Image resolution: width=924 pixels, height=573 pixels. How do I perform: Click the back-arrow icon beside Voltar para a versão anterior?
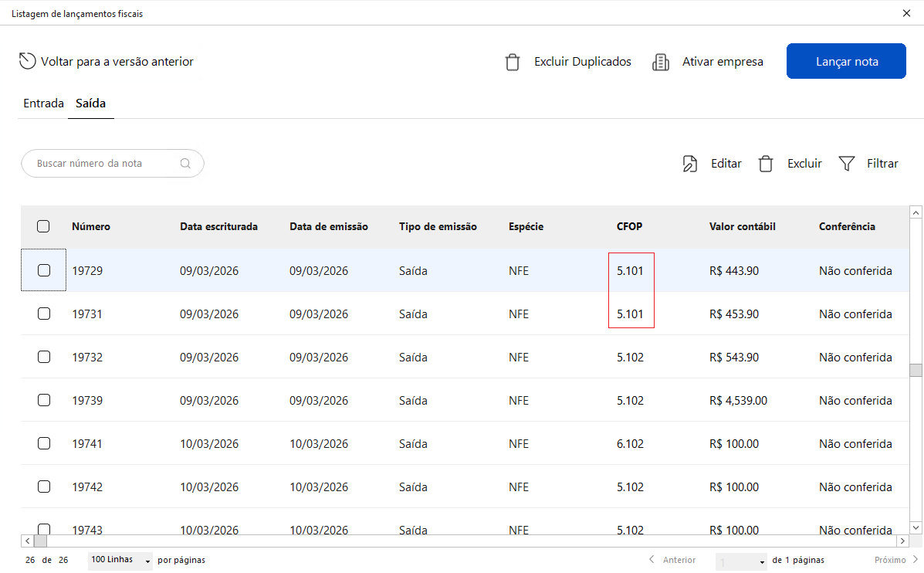click(x=27, y=61)
